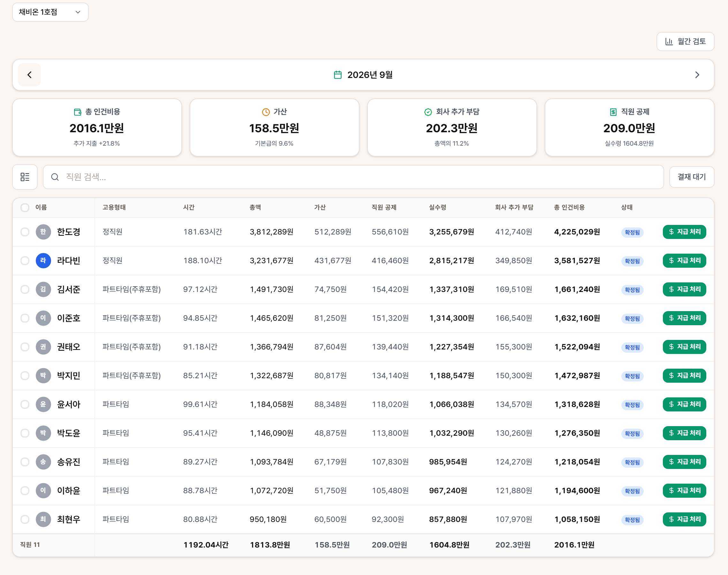Click the 월간 검토 button
This screenshot has width=728, height=575.
(x=685, y=42)
